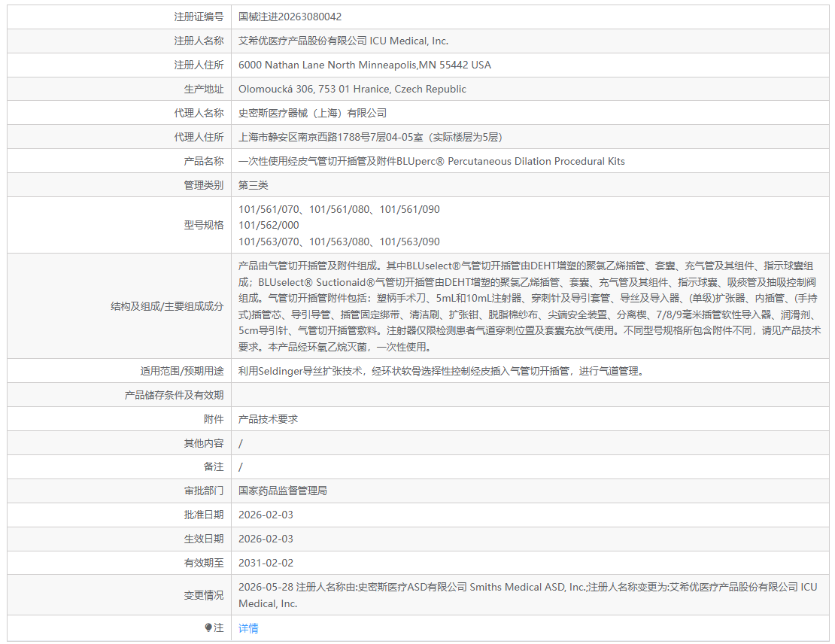Click the 生产地址 label
This screenshot has width=835, height=644.
[204, 89]
